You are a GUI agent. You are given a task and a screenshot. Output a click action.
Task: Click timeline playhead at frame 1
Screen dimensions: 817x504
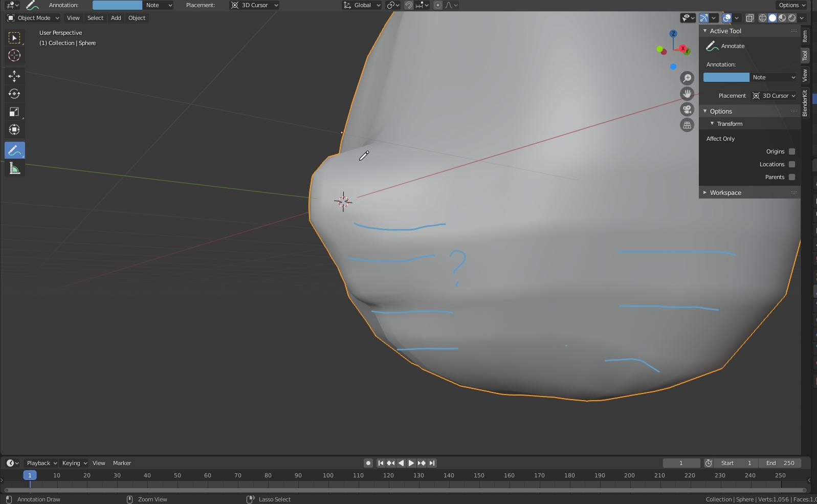pyautogui.click(x=30, y=475)
